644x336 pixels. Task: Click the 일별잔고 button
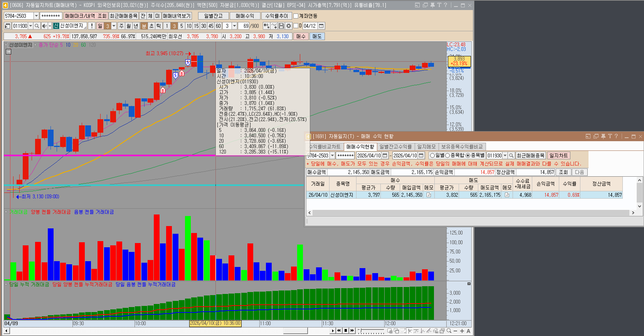point(214,16)
